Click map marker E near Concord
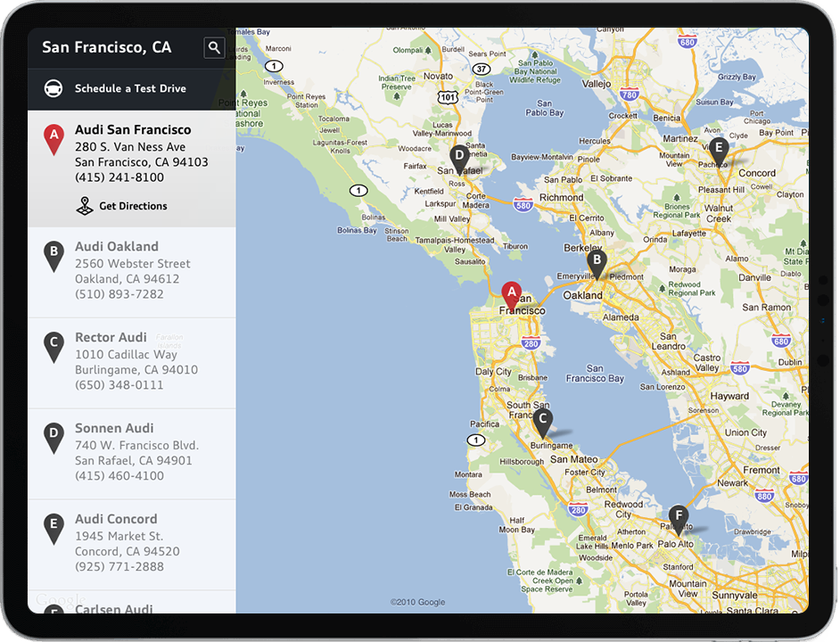 719,152
